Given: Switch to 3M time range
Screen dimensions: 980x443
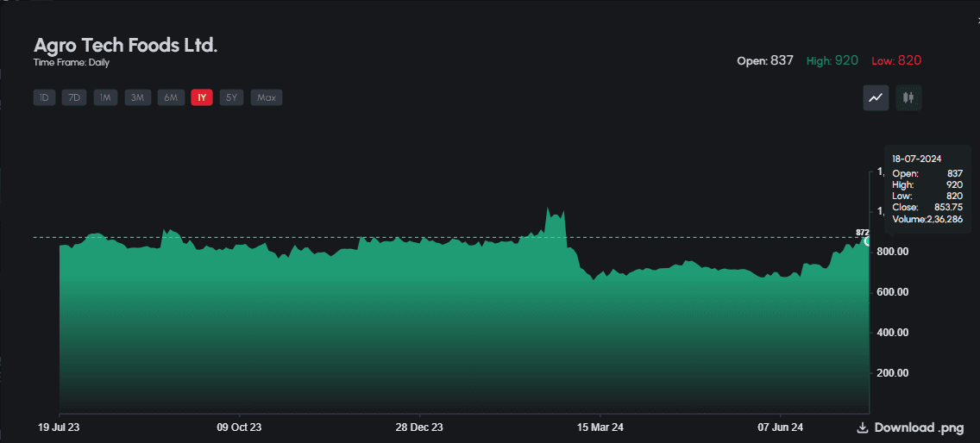Looking at the screenshot, I should [x=137, y=97].
